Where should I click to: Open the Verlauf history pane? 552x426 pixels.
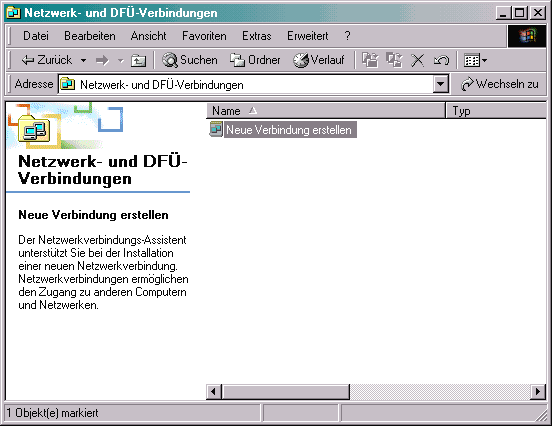tap(319, 60)
